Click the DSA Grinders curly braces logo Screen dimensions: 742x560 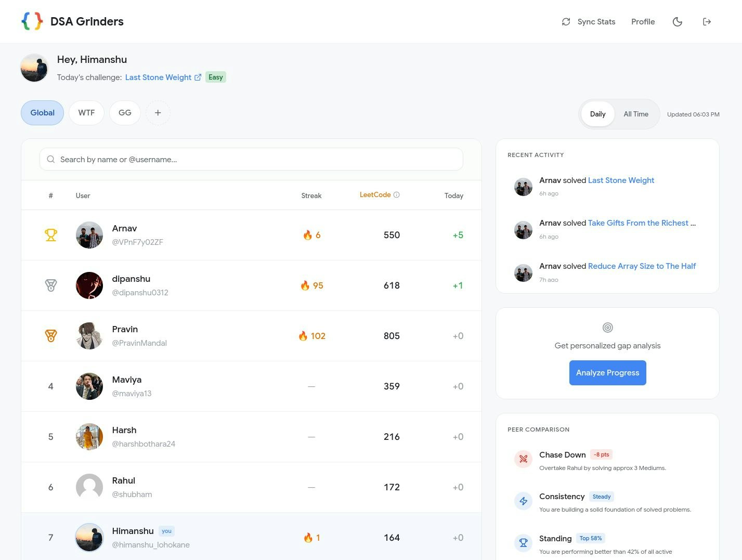tap(32, 21)
